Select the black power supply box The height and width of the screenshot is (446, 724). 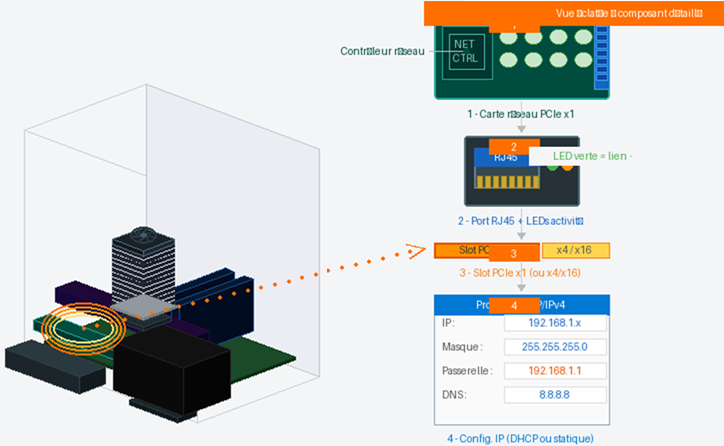click(x=172, y=369)
